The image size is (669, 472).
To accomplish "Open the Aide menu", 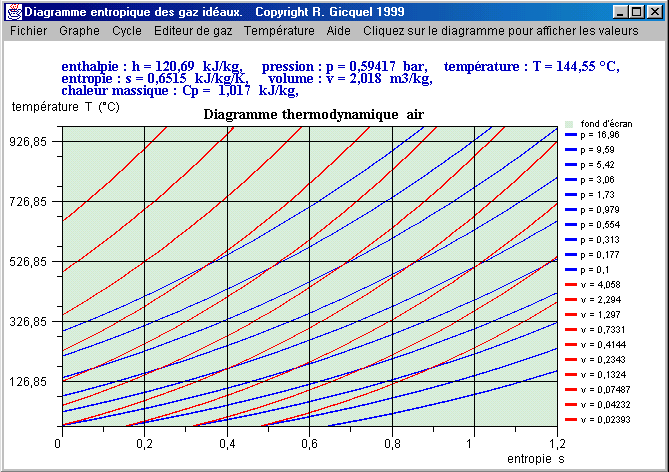I will tap(338, 31).
